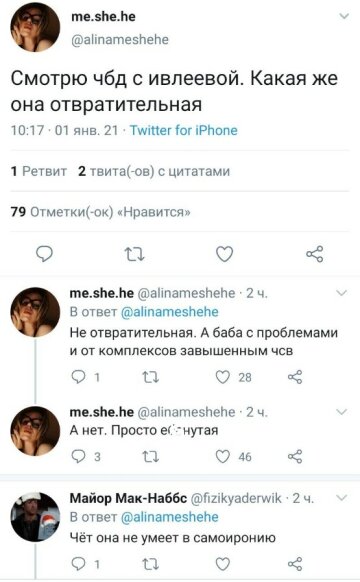
Task: Like the 'А нет. Просто' tweet with 46 likes
Action: click(x=223, y=457)
